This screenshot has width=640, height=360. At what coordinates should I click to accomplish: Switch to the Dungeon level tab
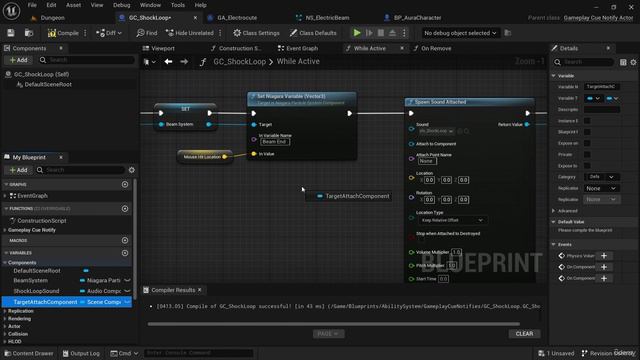pos(52,18)
